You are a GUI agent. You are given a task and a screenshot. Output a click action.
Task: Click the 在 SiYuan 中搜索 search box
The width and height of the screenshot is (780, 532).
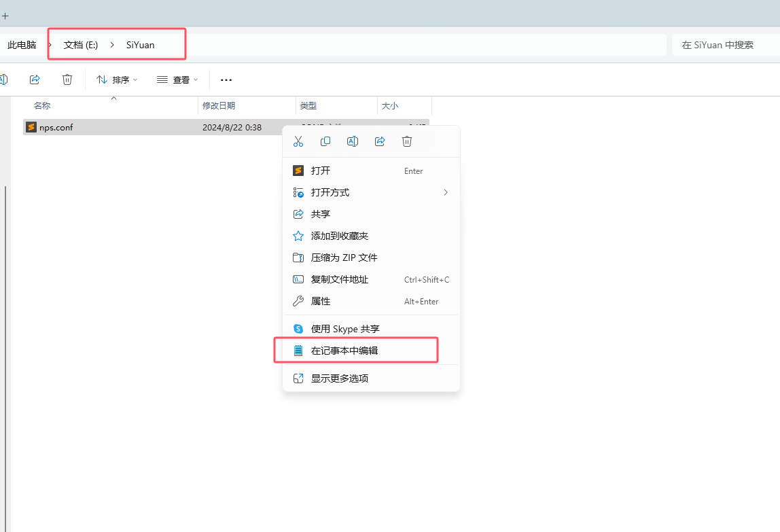point(724,45)
